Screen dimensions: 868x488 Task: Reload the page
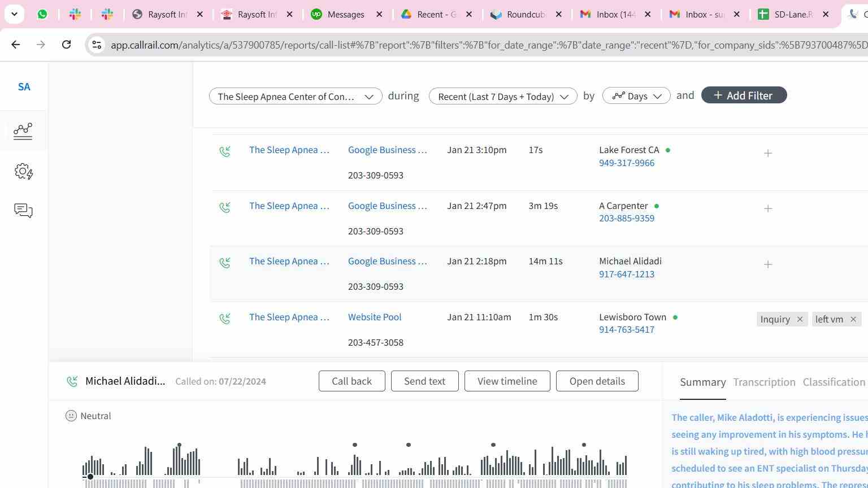coord(66,45)
